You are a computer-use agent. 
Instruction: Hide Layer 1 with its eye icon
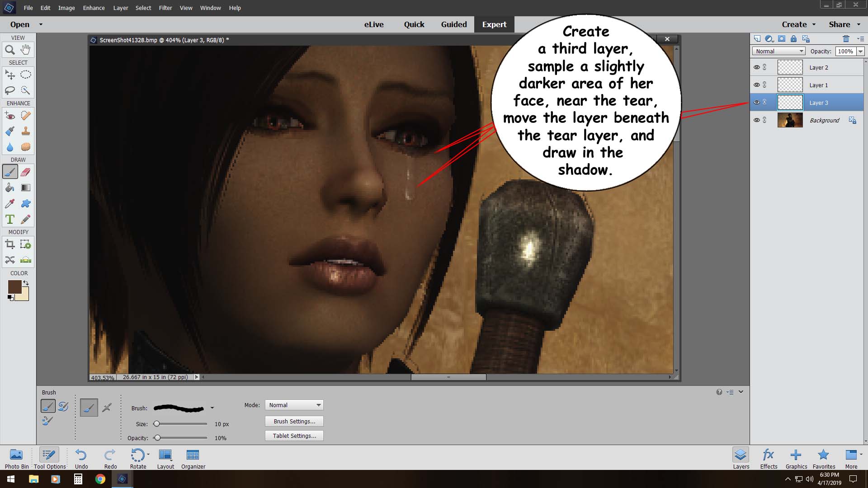tap(756, 85)
